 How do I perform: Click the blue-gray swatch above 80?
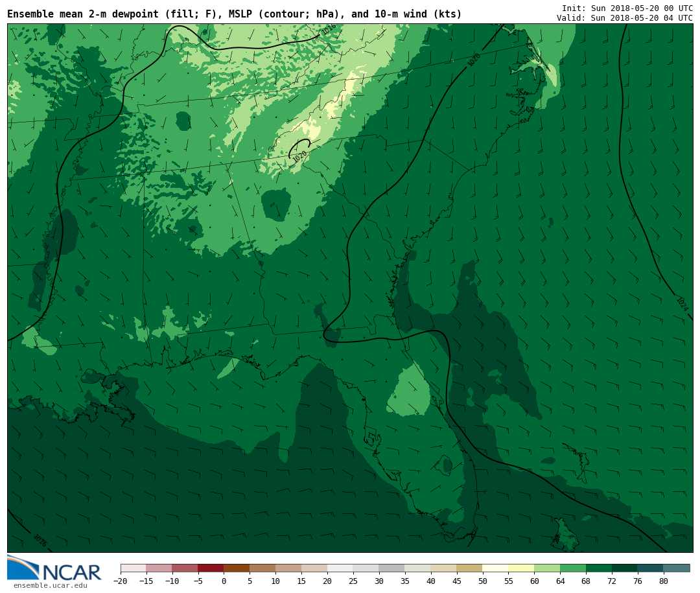677,568
